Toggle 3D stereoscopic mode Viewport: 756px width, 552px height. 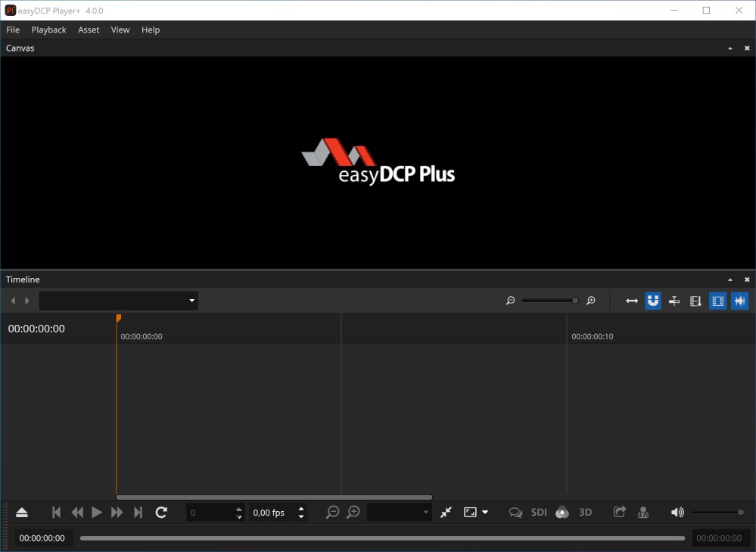[x=585, y=513]
